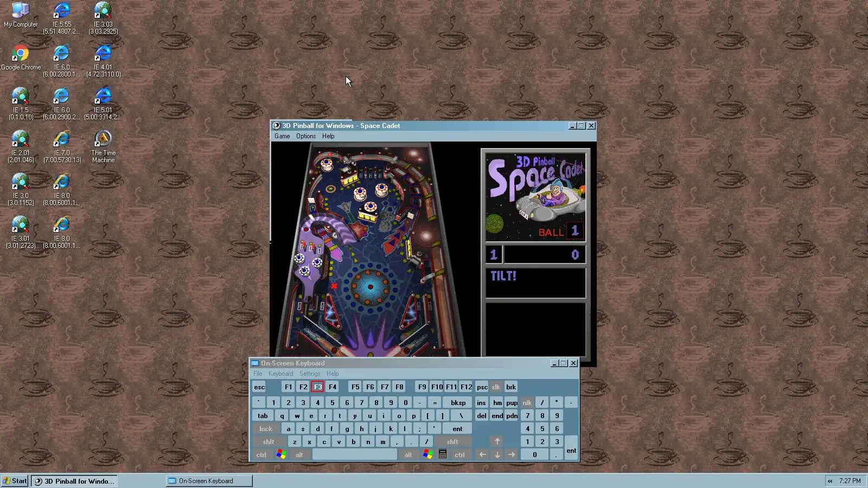Click the main ent key beside apostrophe
Viewport: 868px width, 488px height.
point(457,428)
